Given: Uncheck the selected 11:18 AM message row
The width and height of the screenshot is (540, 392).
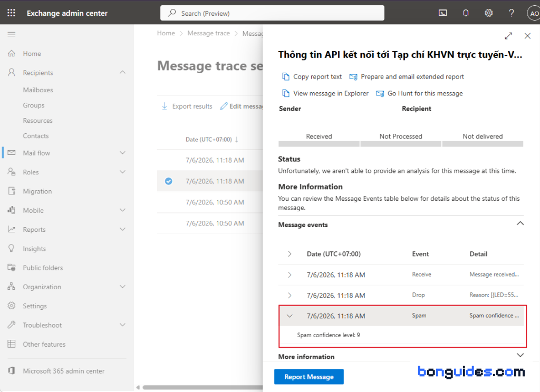Looking at the screenshot, I should [x=168, y=181].
